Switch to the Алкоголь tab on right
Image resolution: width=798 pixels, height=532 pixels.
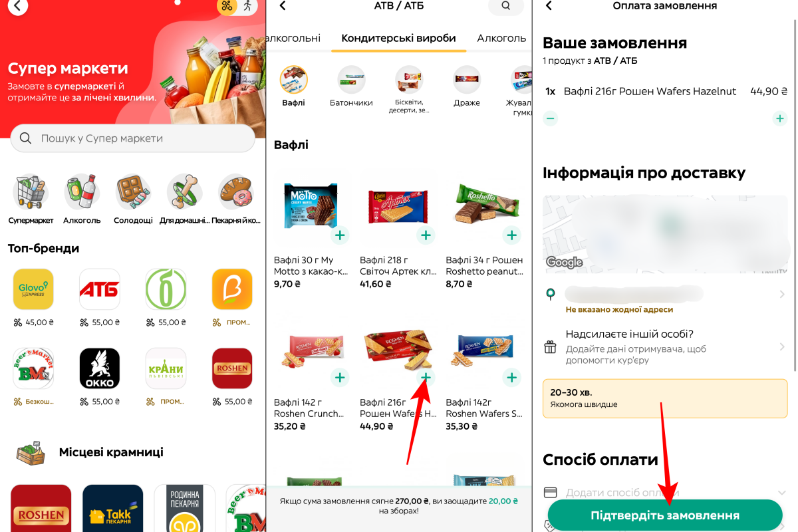[501, 38]
